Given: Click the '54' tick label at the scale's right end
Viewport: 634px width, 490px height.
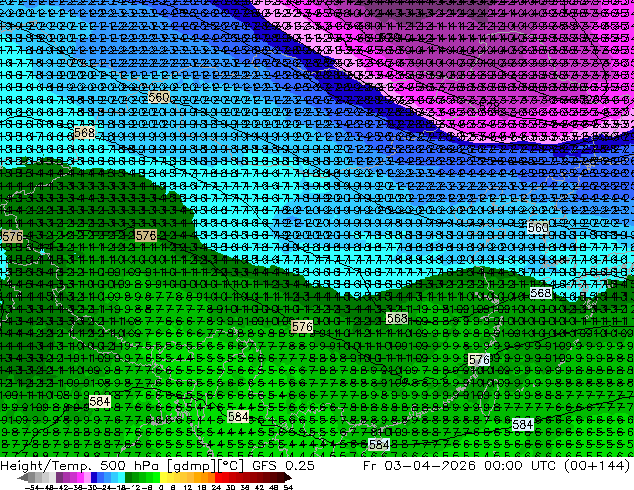Looking at the screenshot, I should (x=288, y=487).
